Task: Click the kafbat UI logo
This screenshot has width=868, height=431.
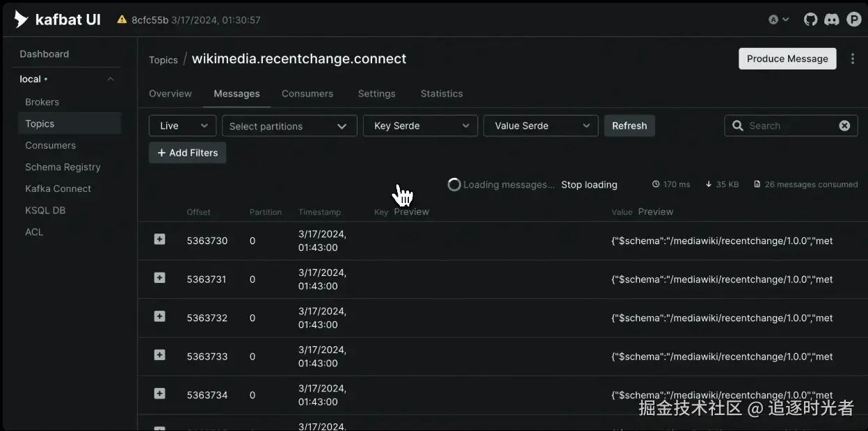Action: point(58,19)
